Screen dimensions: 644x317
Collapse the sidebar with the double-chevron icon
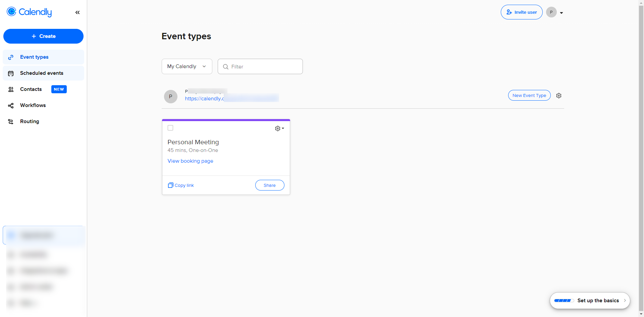pos(77,12)
